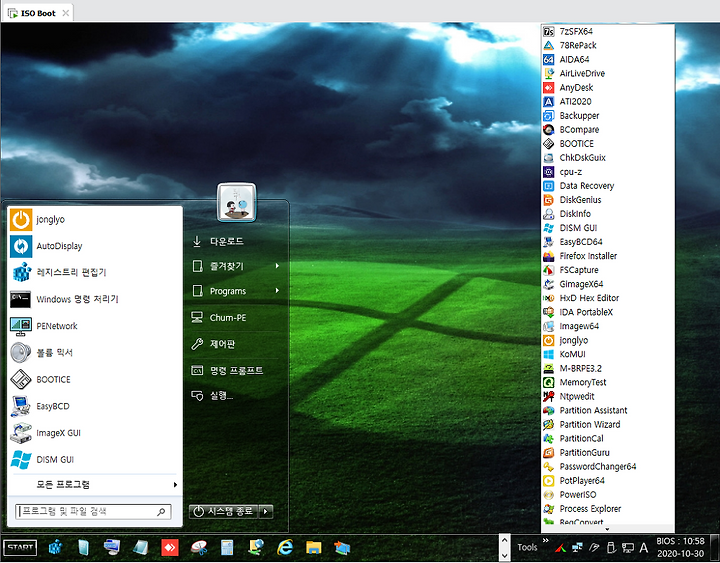Launch Data Recovery from the Tools list
Viewport: 720px width, 563px height.
point(608,186)
